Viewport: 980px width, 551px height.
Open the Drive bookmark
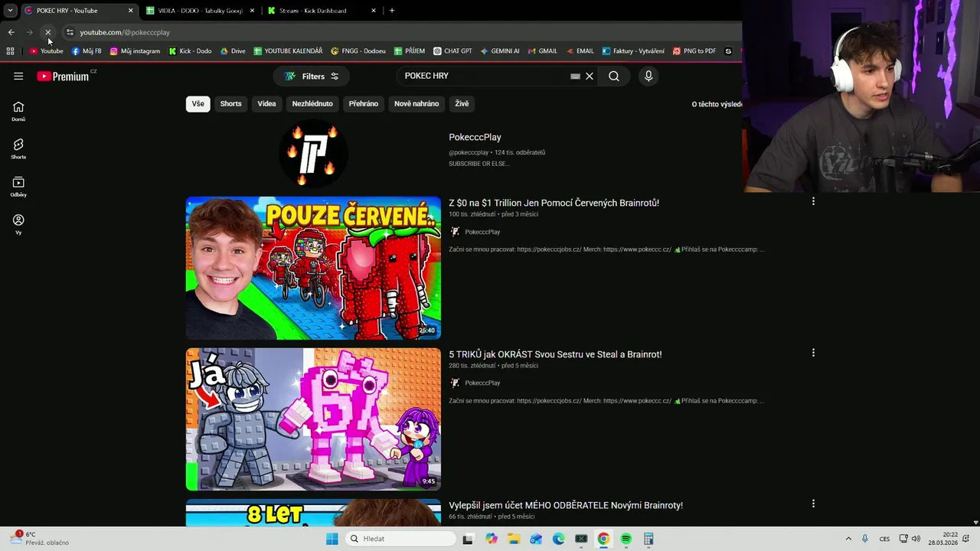(x=233, y=51)
